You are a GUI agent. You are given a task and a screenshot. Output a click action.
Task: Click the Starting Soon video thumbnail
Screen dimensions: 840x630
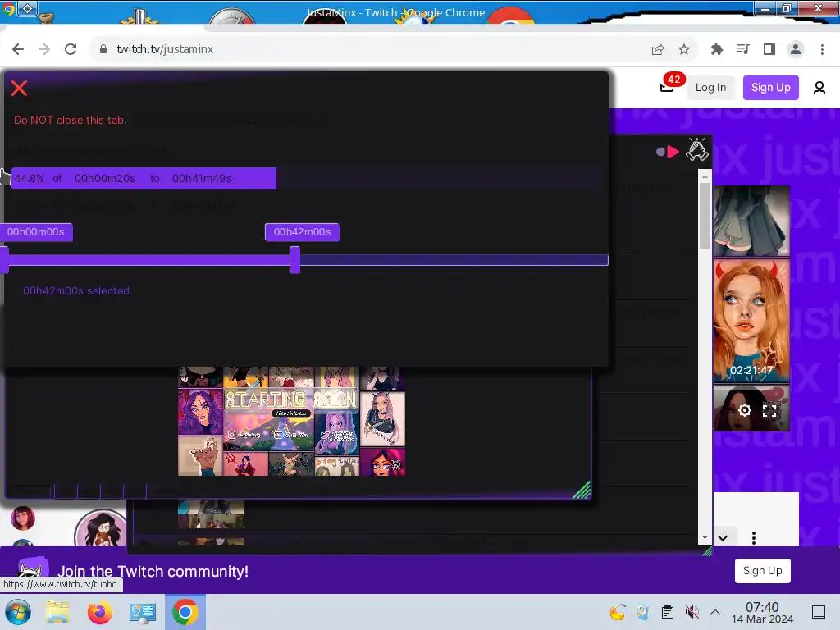pos(291,421)
